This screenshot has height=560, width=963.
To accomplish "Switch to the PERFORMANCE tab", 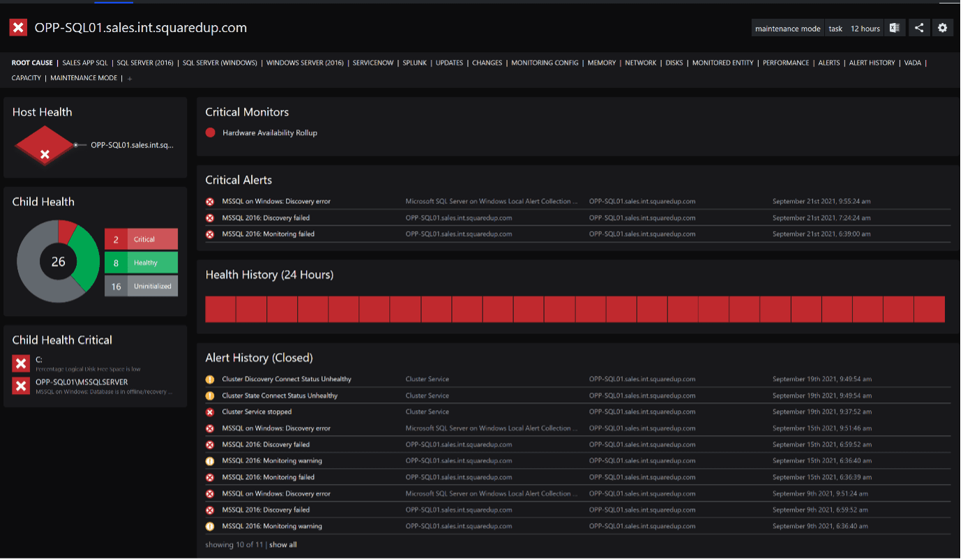I will (x=786, y=63).
